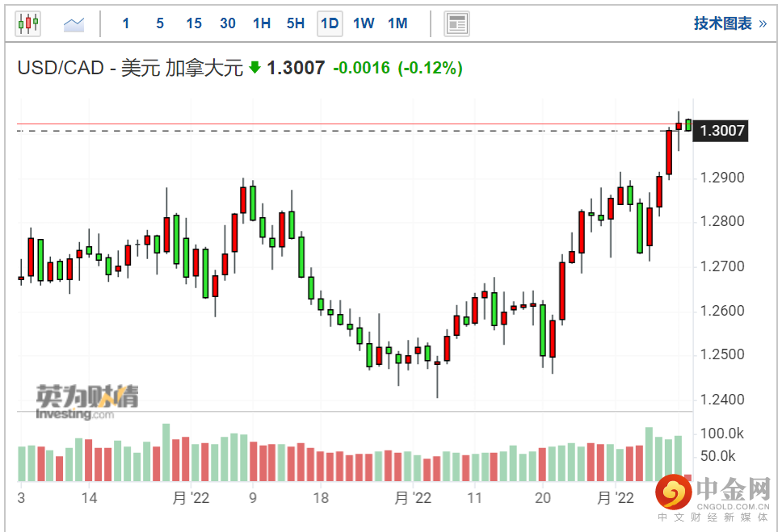The height and width of the screenshot is (532, 782).
Task: Click the tallest green volume bar
Action: click(x=166, y=452)
